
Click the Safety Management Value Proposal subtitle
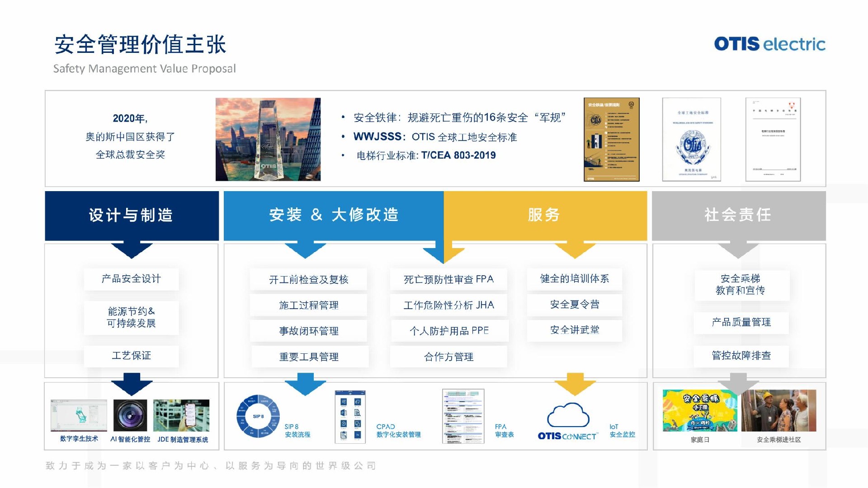coord(144,69)
